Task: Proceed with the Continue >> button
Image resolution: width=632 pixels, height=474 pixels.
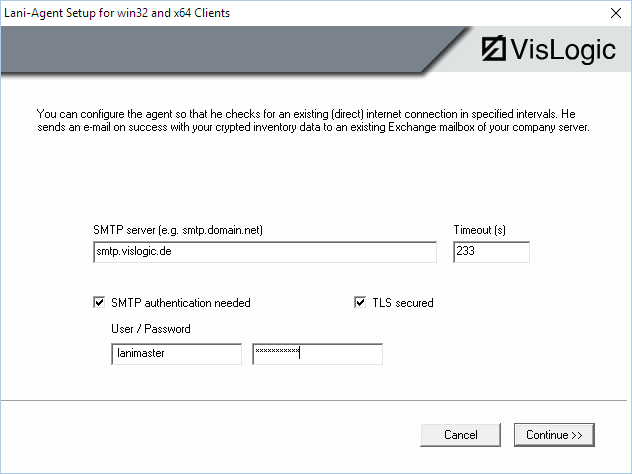Action: tap(554, 435)
